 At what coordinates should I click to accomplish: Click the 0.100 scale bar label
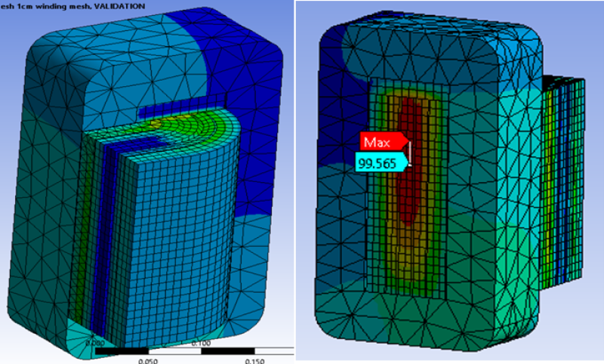[202, 342]
